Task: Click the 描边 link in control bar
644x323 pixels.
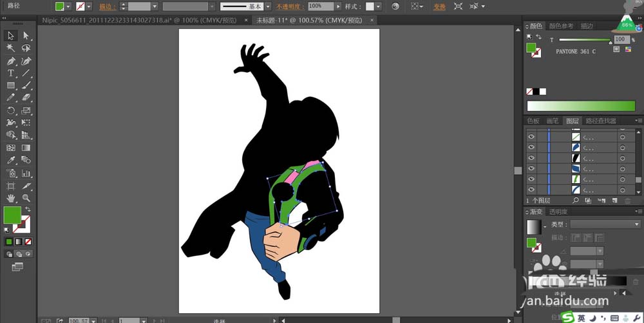Action: (108, 6)
